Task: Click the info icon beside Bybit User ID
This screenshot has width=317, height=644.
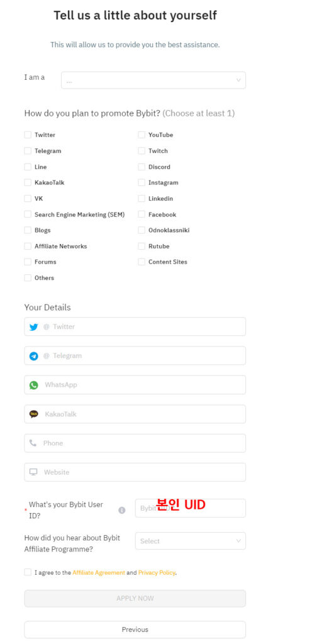Action: pos(122,510)
